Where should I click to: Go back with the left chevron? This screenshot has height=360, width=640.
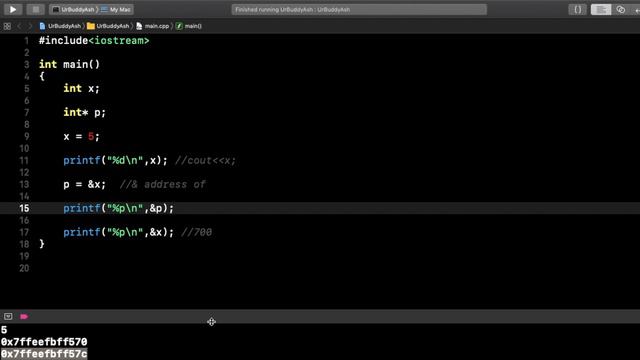click(19, 26)
